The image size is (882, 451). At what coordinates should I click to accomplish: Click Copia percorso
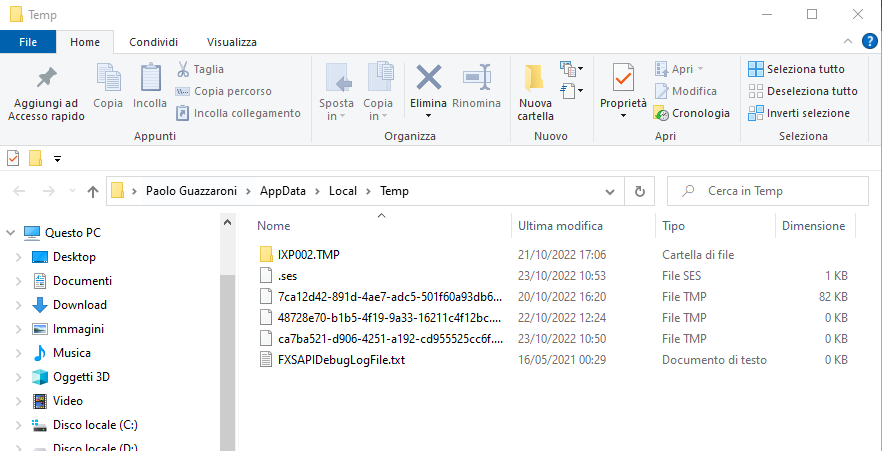click(224, 91)
